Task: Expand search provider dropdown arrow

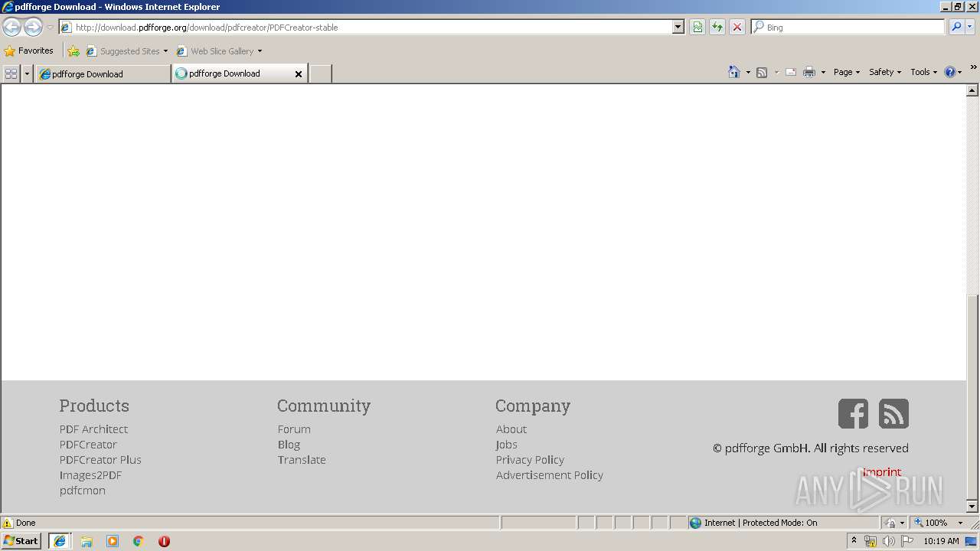Action: point(971,27)
